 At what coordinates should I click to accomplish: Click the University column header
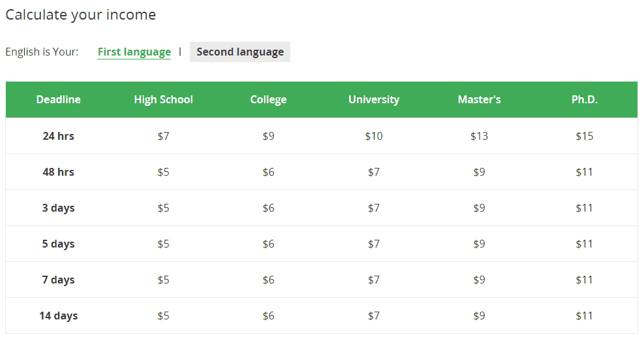(374, 99)
